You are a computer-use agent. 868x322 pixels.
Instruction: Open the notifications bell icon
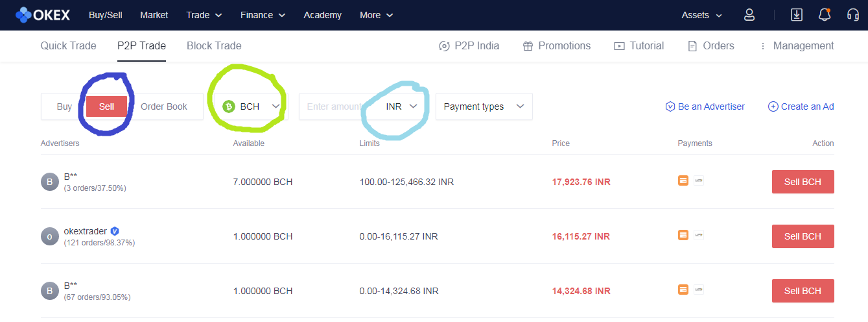pyautogui.click(x=825, y=15)
